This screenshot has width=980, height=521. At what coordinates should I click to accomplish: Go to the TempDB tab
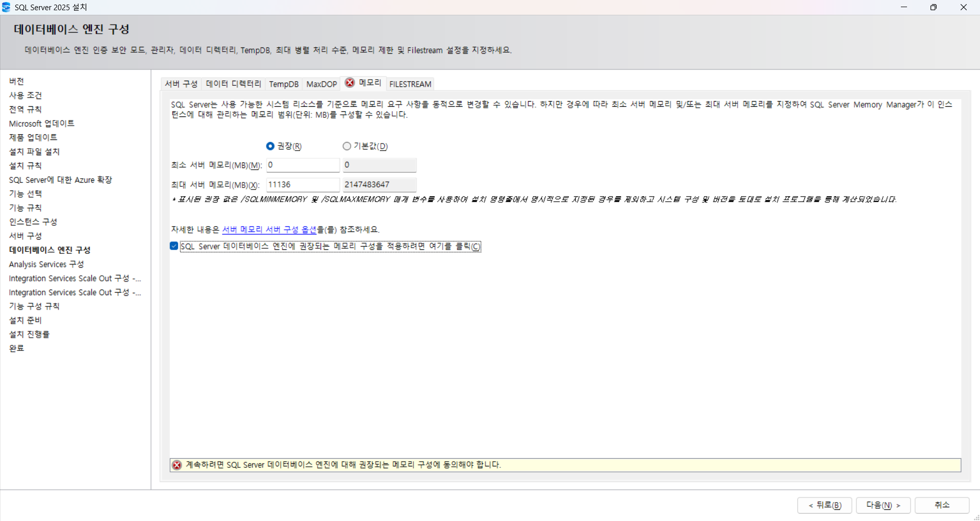pos(284,84)
